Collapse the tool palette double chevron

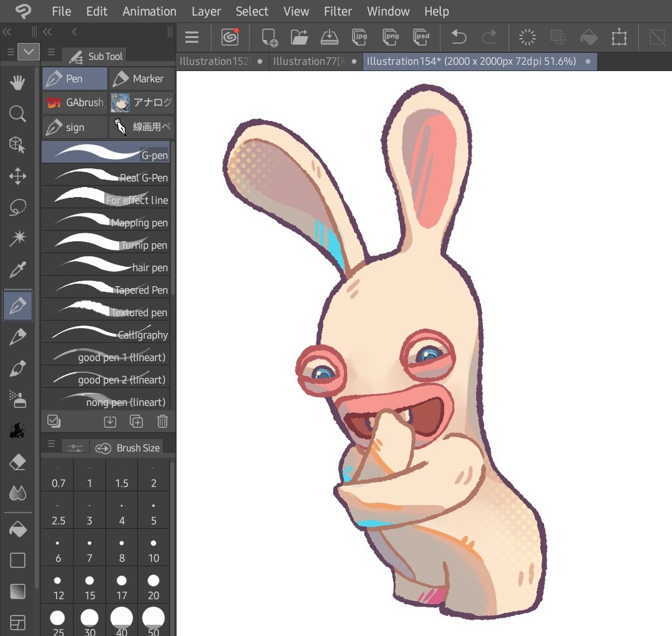click(x=7, y=32)
